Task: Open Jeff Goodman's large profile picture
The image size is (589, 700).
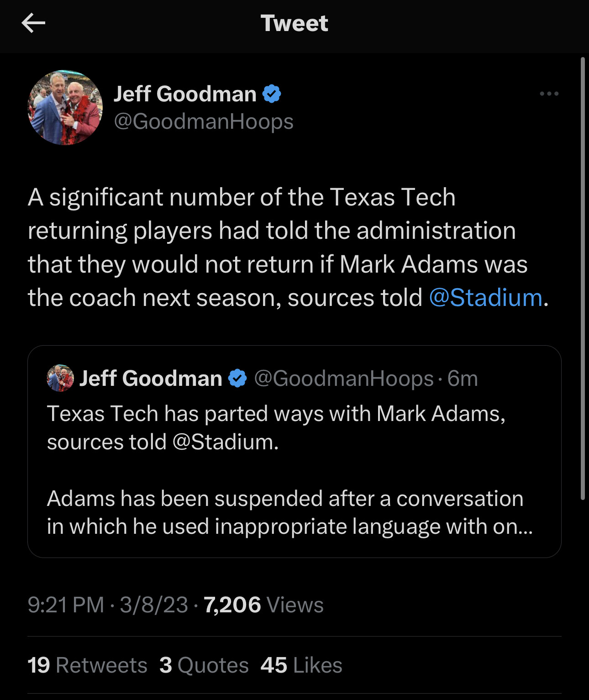Action: (65, 108)
